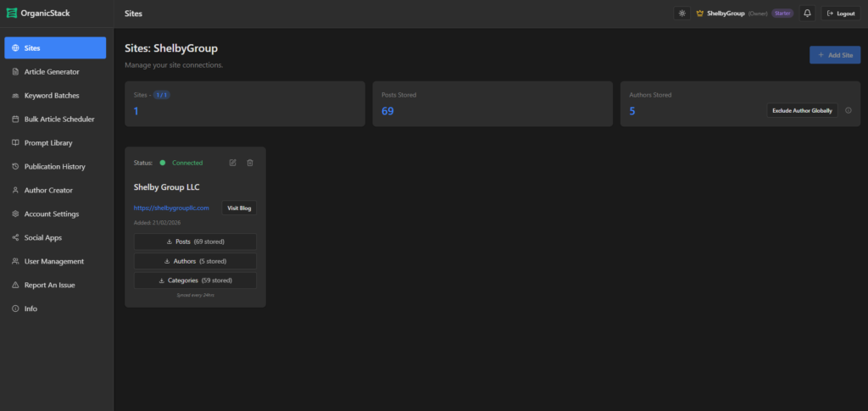Screen dimensions: 868x411
Task: Click the edit site pencil icon
Action: 233,163
